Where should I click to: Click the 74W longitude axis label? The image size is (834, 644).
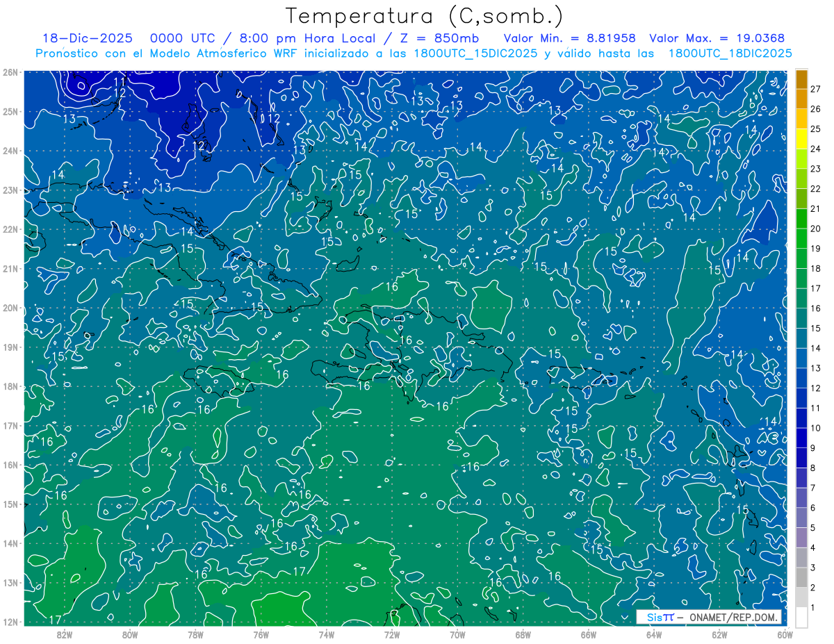tap(326, 634)
